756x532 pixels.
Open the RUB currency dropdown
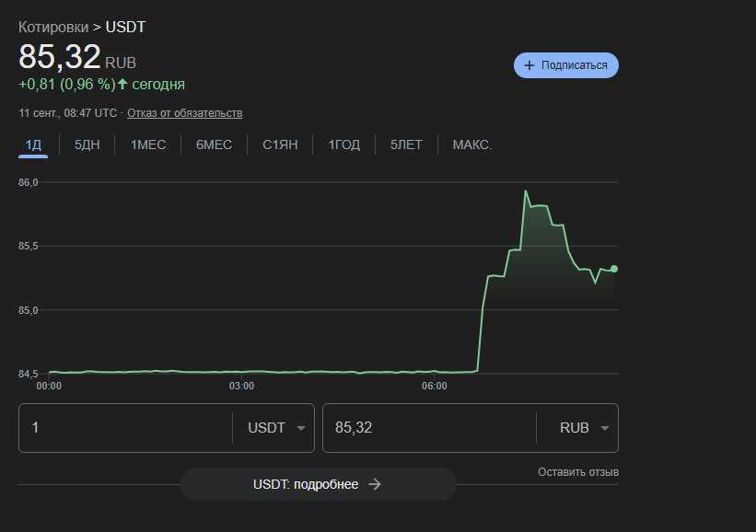click(584, 428)
